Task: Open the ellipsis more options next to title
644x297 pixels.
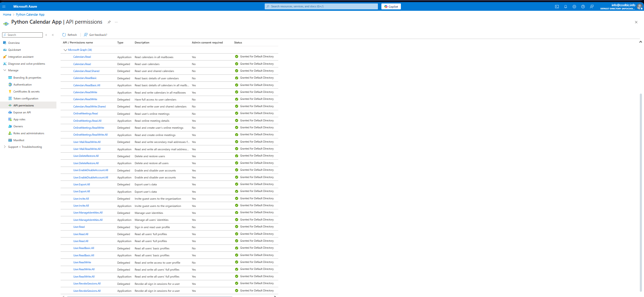Action: tap(116, 22)
